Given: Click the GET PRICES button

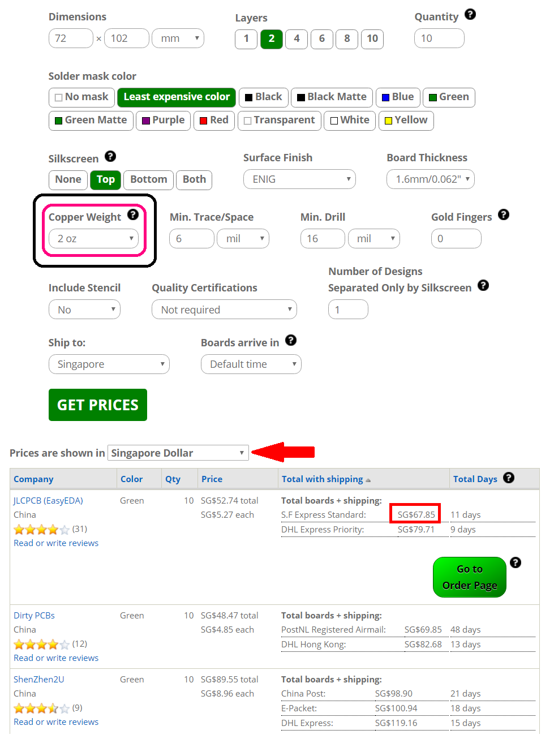Looking at the screenshot, I should tap(98, 405).
